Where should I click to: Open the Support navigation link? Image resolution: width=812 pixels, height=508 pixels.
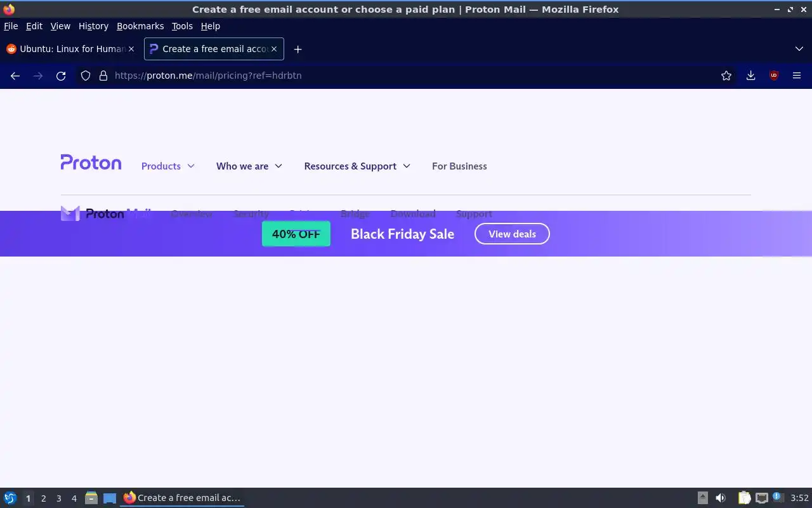[474, 214]
